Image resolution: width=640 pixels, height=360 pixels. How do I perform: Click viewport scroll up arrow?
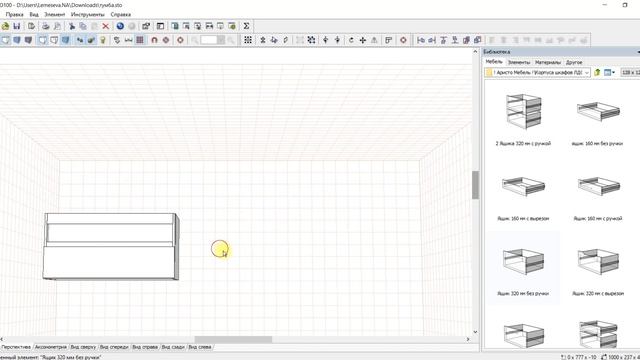pyautogui.click(x=475, y=51)
